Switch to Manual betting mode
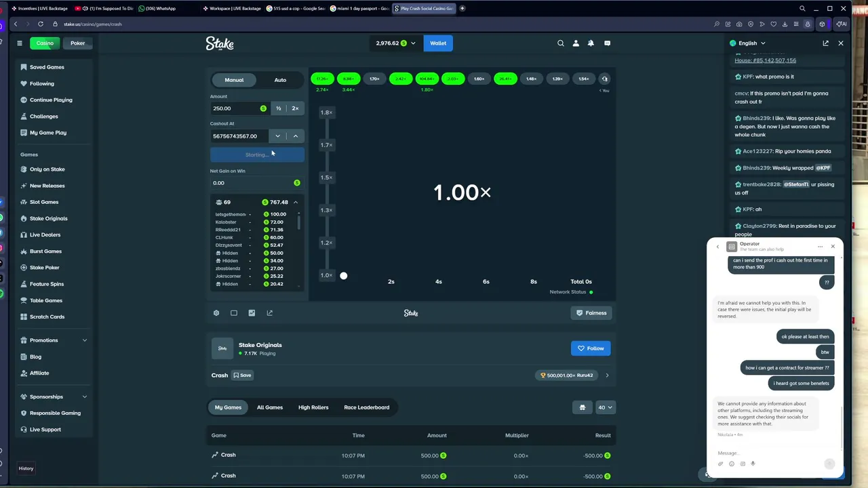The image size is (868, 488). pyautogui.click(x=234, y=80)
